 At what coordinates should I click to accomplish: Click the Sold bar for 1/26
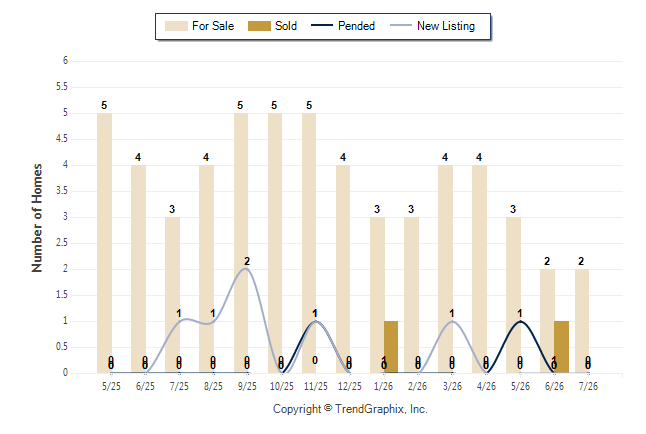point(391,347)
